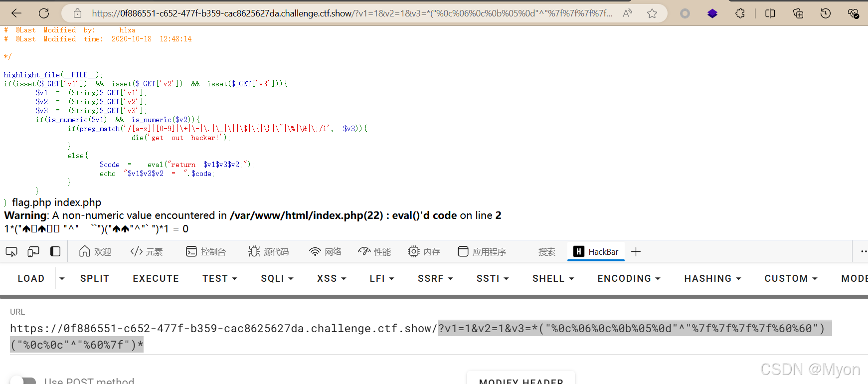Open split screen view icon

[x=770, y=13]
